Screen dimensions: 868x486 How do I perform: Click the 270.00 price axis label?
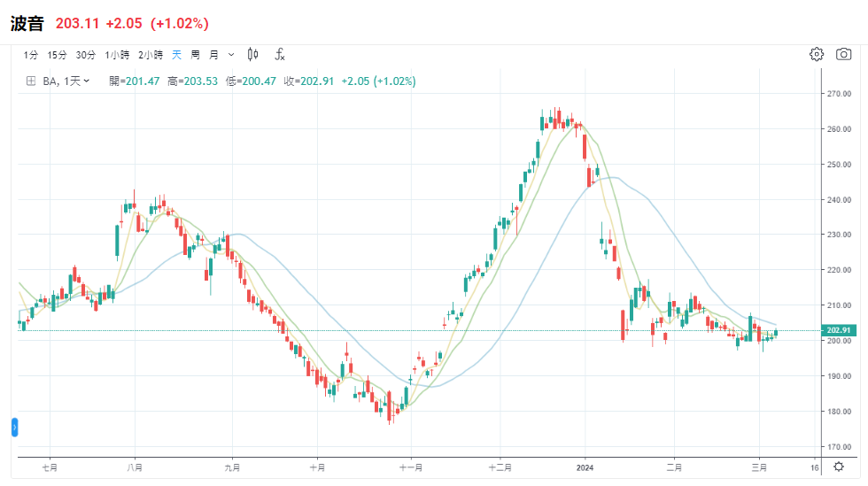(840, 94)
